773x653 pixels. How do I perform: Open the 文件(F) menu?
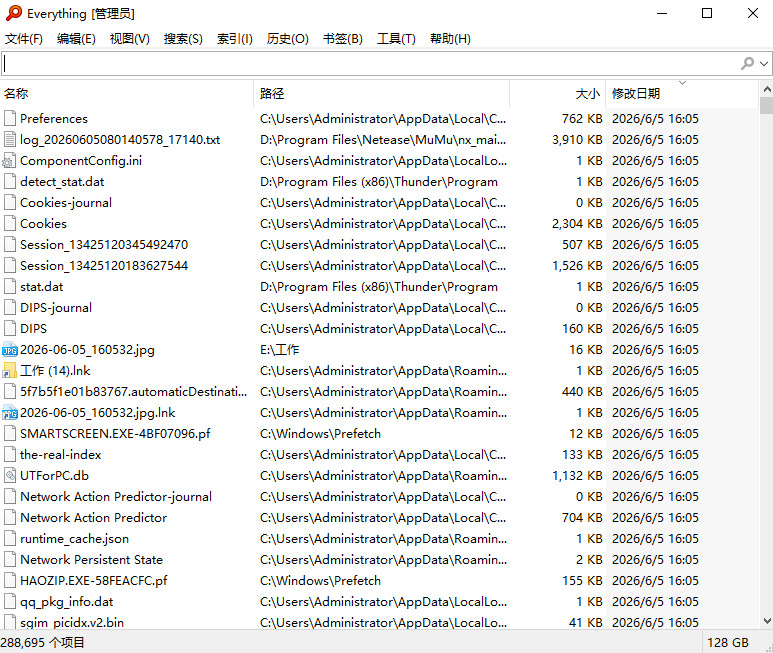24,38
